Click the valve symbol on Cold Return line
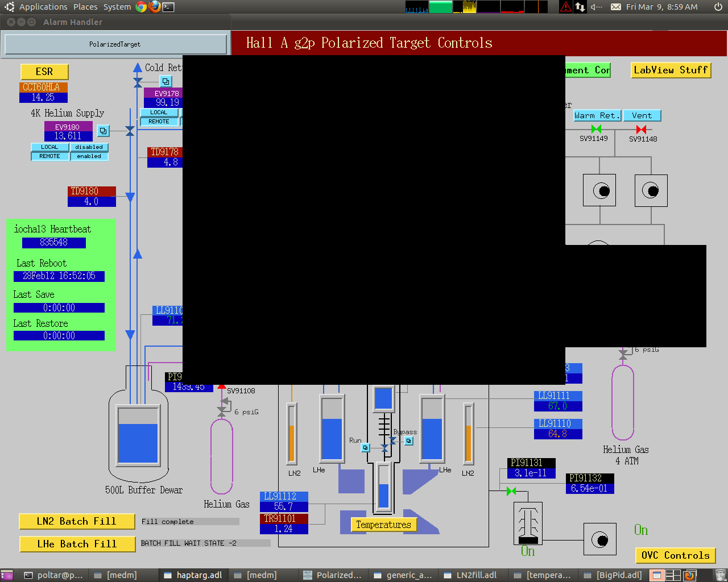This screenshot has height=582, width=728. (138, 82)
